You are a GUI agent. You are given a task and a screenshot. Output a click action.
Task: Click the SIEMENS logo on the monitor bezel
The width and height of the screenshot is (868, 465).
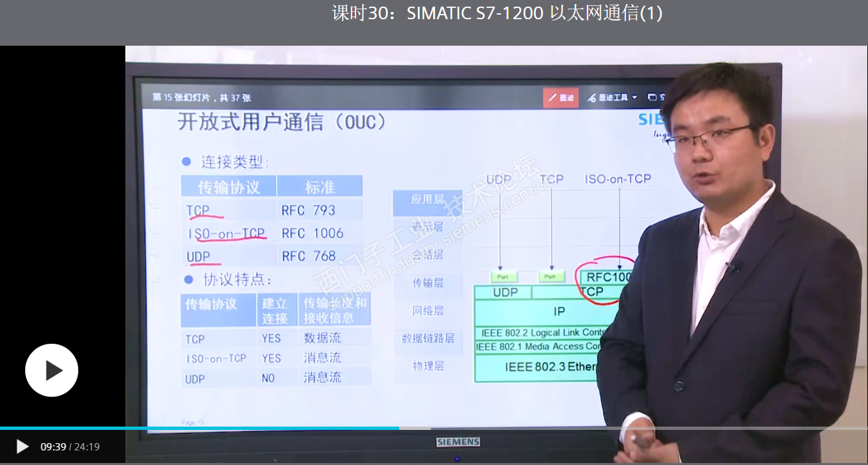458,442
